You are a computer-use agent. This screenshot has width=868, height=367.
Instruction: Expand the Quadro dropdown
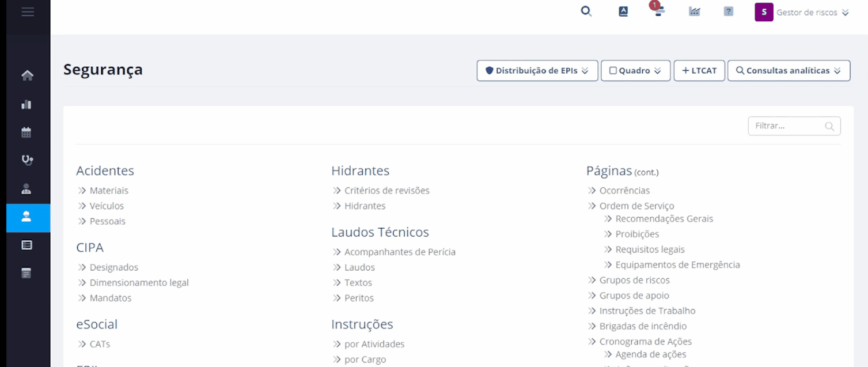(635, 71)
